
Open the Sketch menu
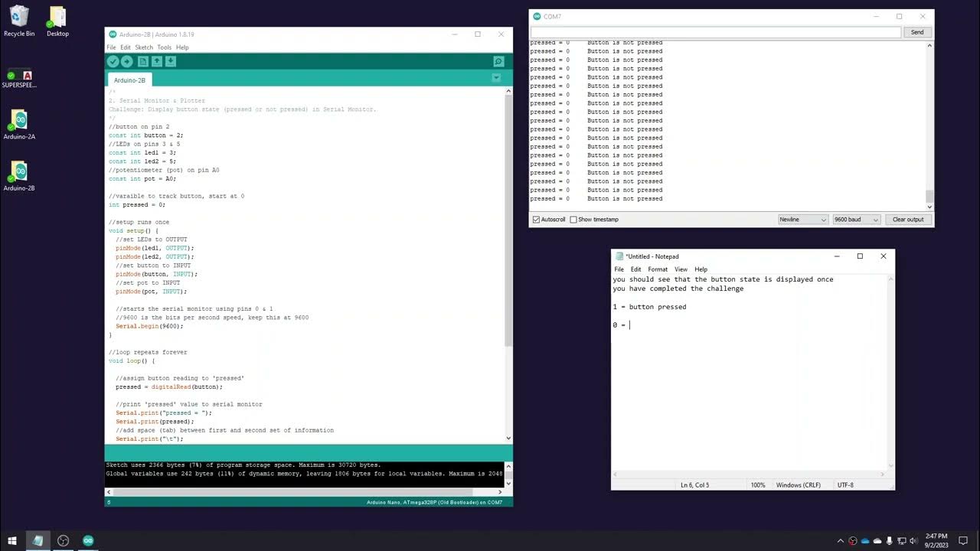coord(144,47)
